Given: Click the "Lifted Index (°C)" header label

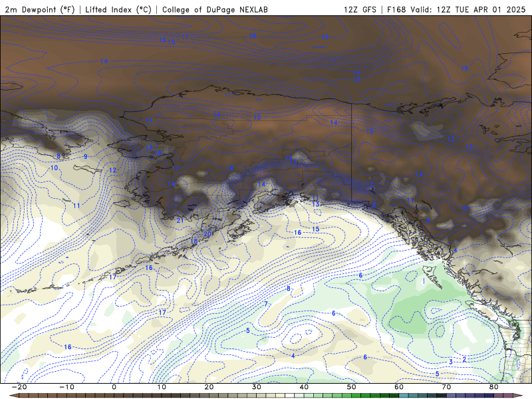Looking at the screenshot, I should coord(118,9).
